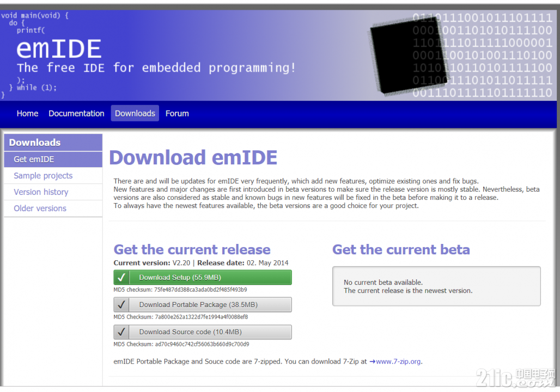This screenshot has height=392, width=560.
Task: Select the Downloads navigation tab
Action: pyautogui.click(x=135, y=114)
